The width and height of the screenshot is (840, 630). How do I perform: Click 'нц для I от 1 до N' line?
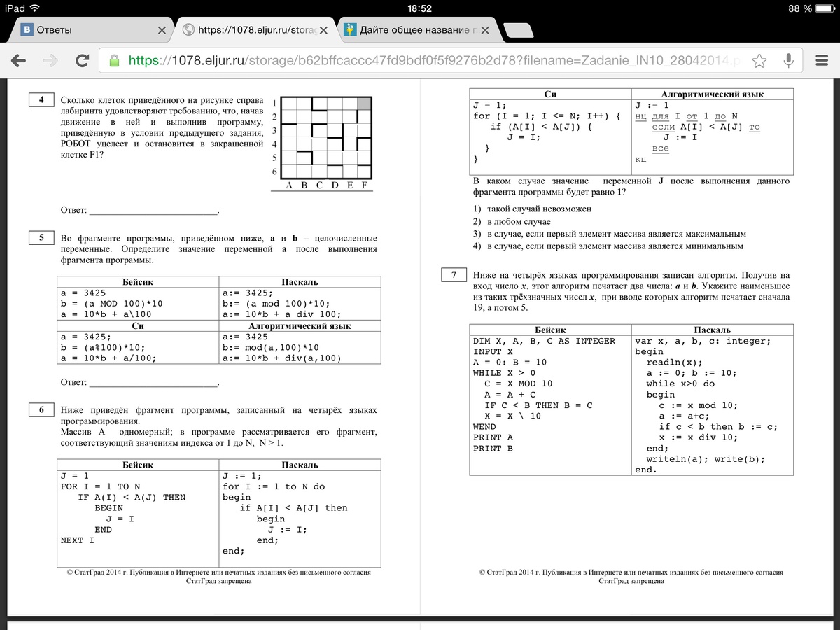coord(687,116)
